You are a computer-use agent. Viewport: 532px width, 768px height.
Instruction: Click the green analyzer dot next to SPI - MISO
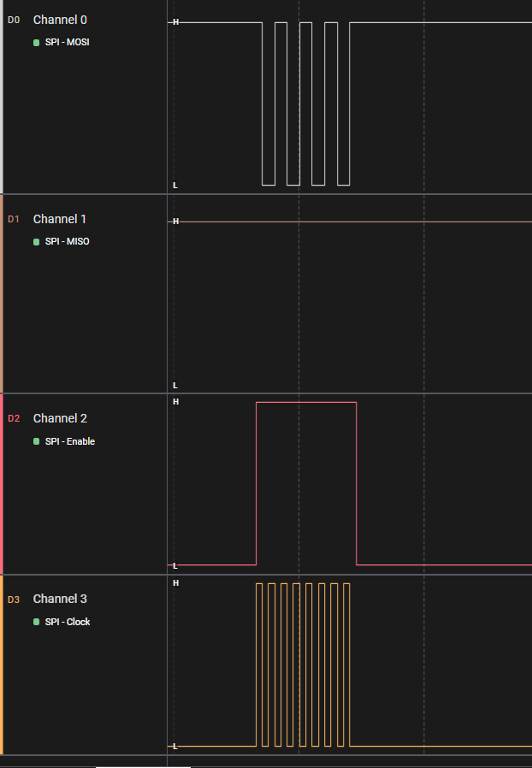pyautogui.click(x=36, y=242)
